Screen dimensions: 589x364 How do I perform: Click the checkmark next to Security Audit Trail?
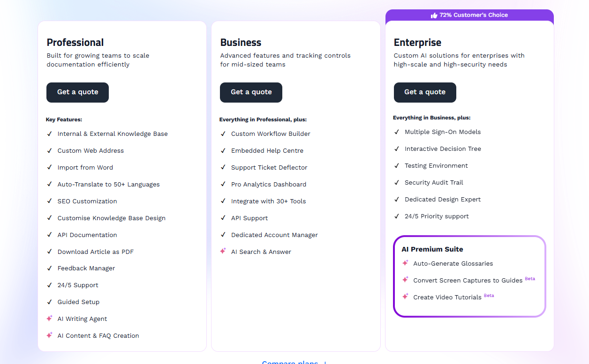coord(397,182)
